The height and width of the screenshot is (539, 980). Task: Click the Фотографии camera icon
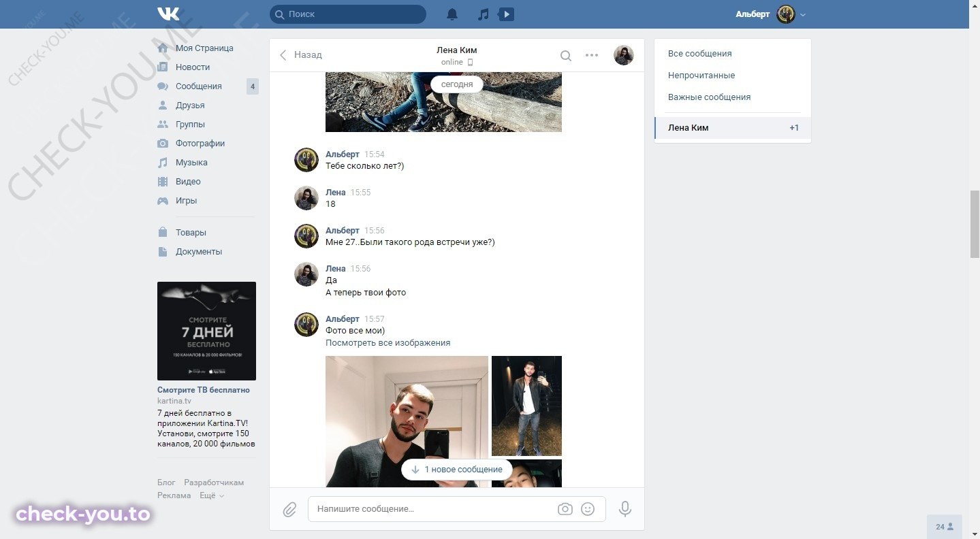163,144
